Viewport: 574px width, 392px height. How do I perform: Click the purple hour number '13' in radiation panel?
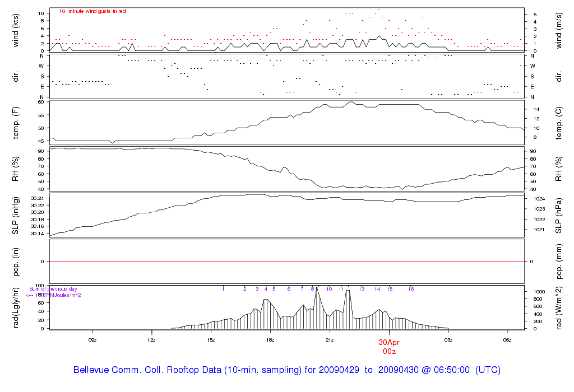point(362,289)
